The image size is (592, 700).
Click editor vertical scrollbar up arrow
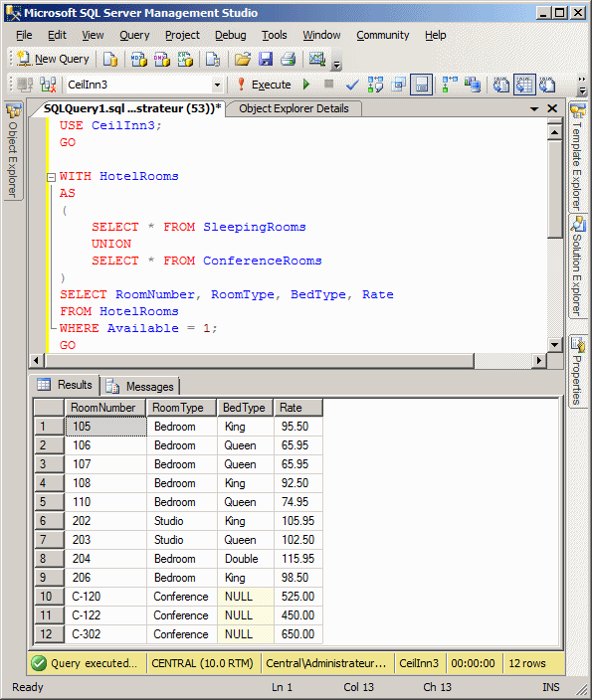[554, 132]
